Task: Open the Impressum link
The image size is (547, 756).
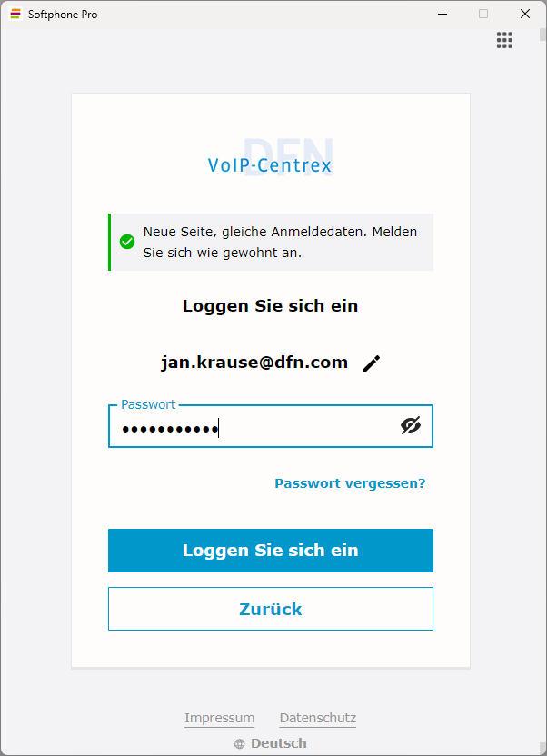Action: (219, 718)
